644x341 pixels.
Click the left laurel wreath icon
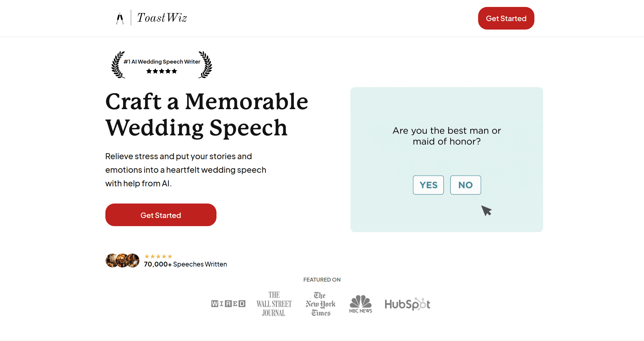[118, 65]
